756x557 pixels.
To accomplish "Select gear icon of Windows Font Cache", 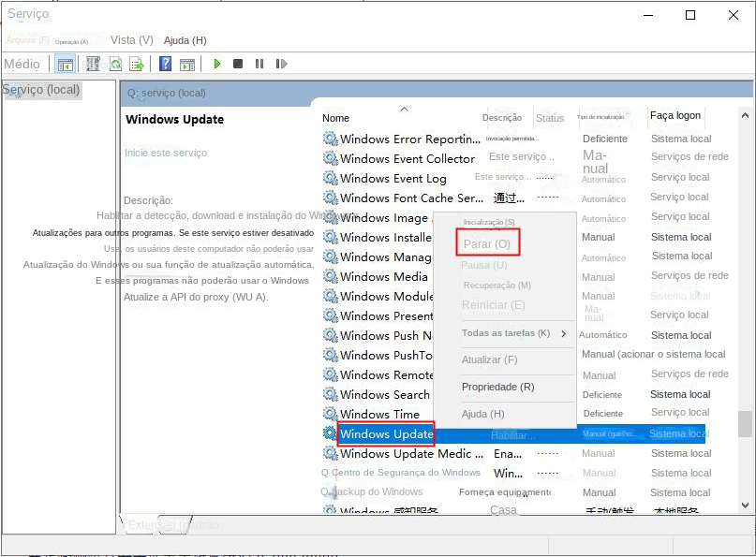I will click(330, 198).
